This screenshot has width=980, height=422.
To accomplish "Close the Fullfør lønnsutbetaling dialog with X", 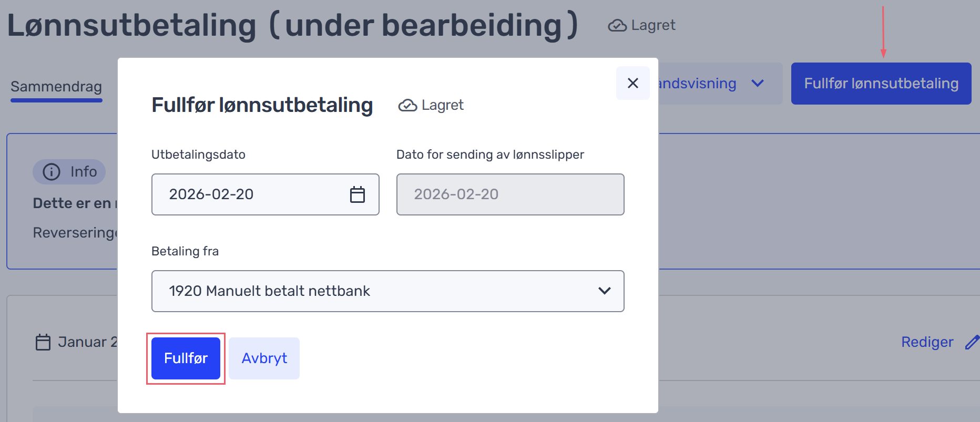I will [x=633, y=83].
